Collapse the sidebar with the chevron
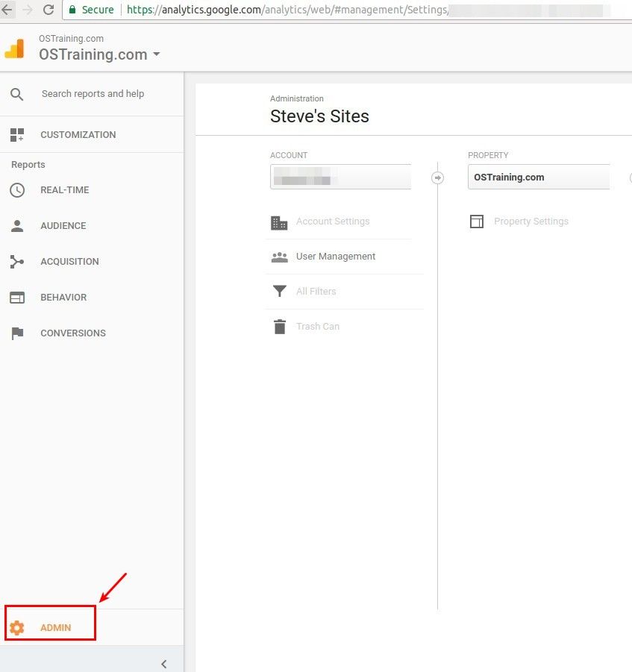Image resolution: width=632 pixels, height=672 pixels. click(164, 664)
